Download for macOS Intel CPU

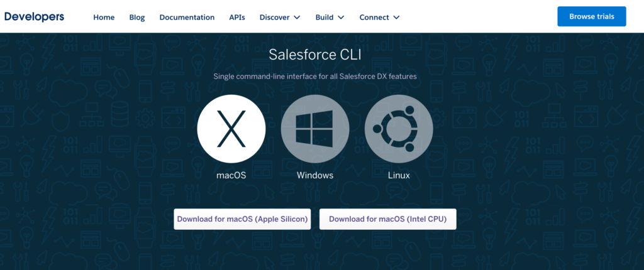pyautogui.click(x=387, y=219)
